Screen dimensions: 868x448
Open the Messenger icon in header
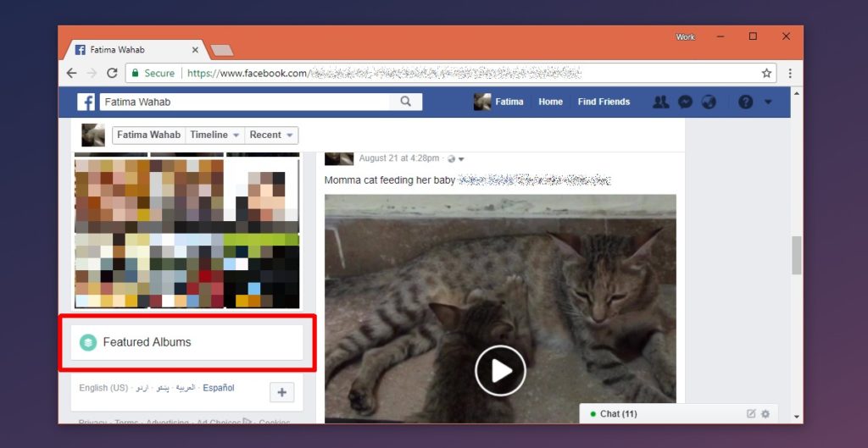(x=685, y=102)
